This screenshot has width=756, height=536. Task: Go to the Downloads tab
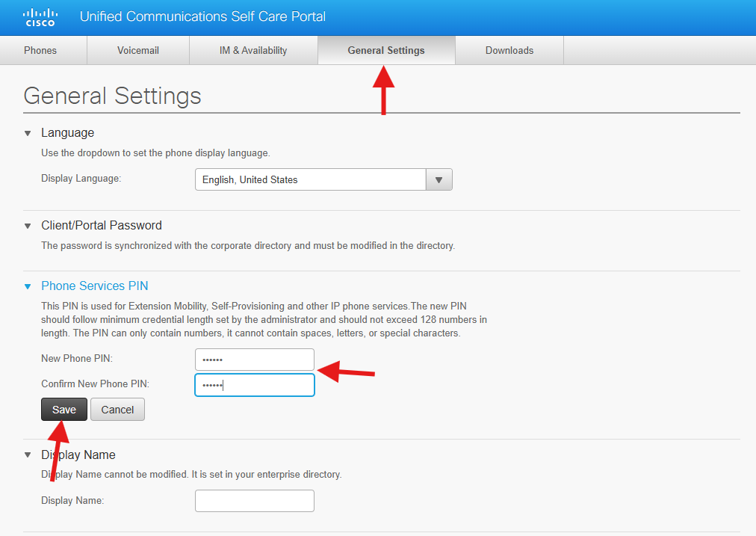[x=509, y=50]
